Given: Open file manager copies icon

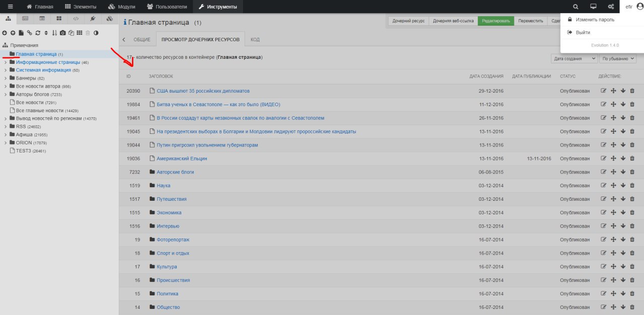Looking at the screenshot, I should pos(71,33).
